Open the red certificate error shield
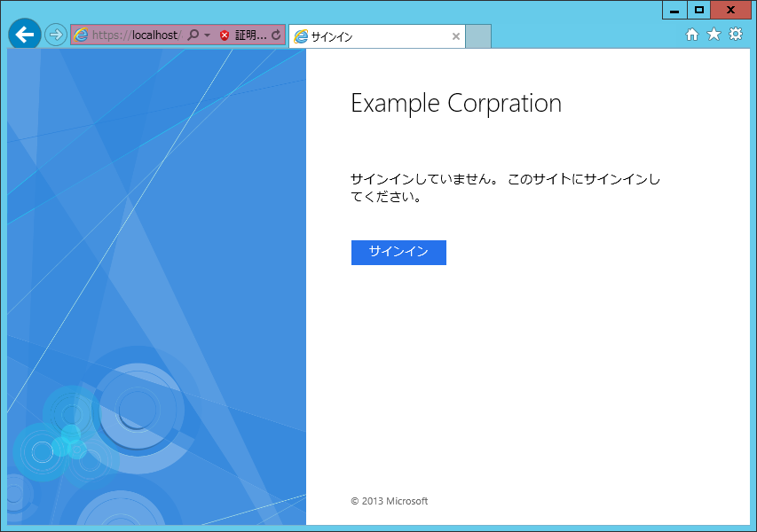Viewport: 757px width, 532px height. coord(225,35)
